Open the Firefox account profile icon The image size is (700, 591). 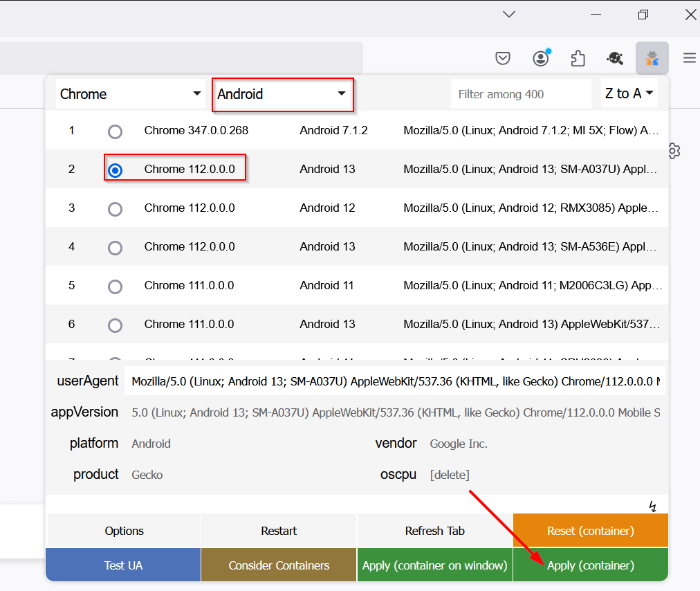(541, 59)
